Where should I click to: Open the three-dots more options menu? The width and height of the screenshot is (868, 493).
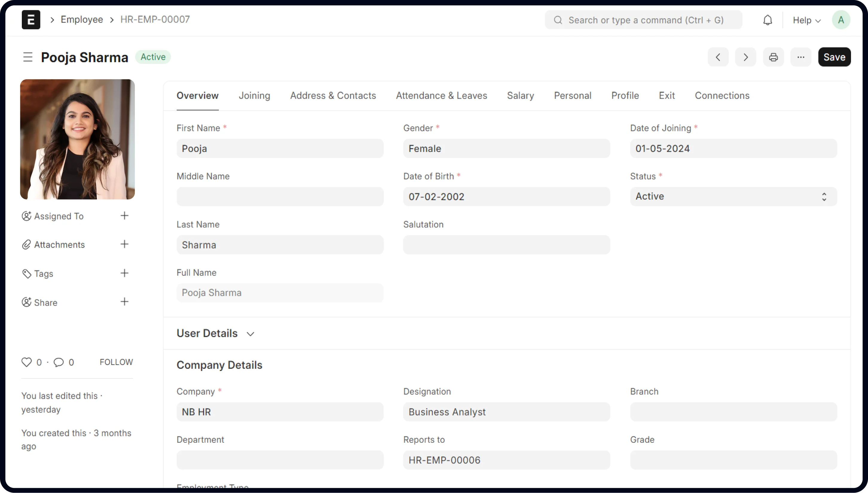pos(800,57)
